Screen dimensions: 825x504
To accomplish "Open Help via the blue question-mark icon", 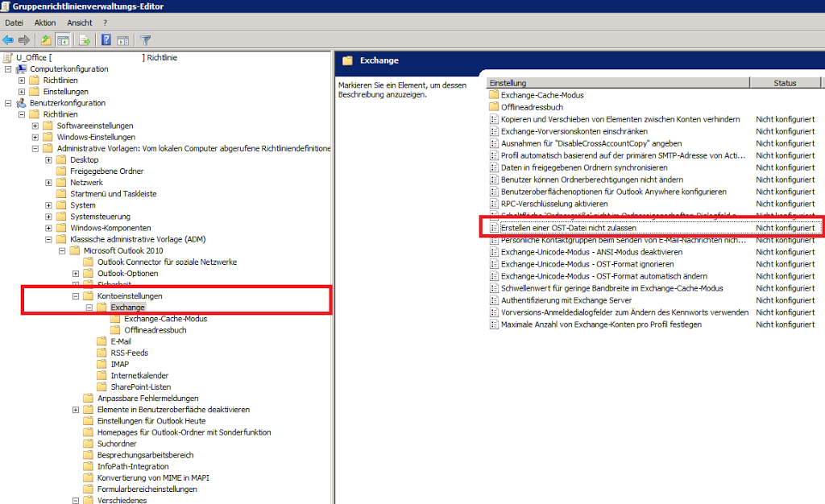I will 106,39.
